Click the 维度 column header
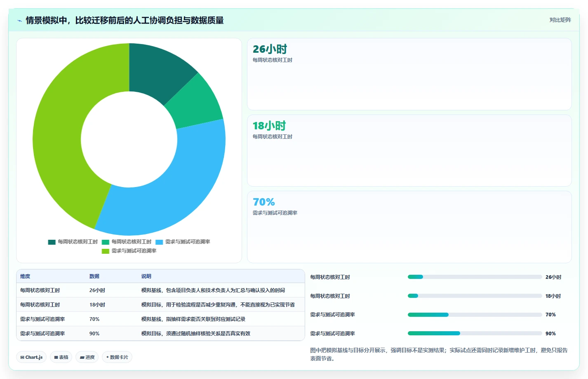 tap(25, 276)
